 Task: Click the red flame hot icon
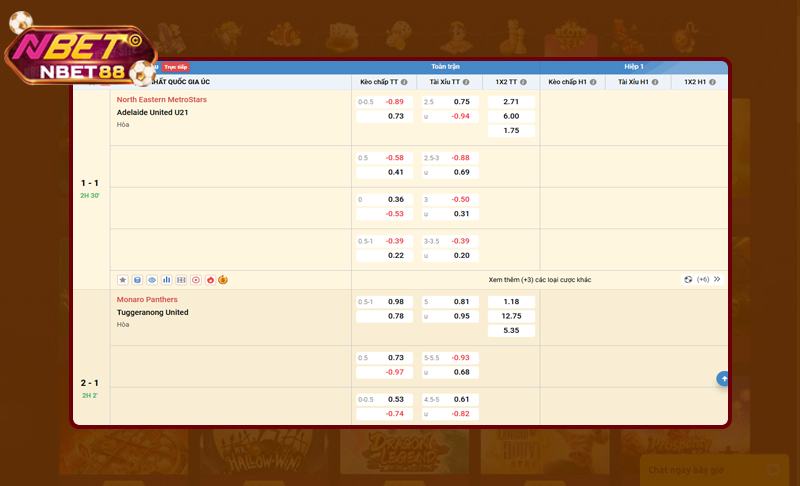[209, 280]
